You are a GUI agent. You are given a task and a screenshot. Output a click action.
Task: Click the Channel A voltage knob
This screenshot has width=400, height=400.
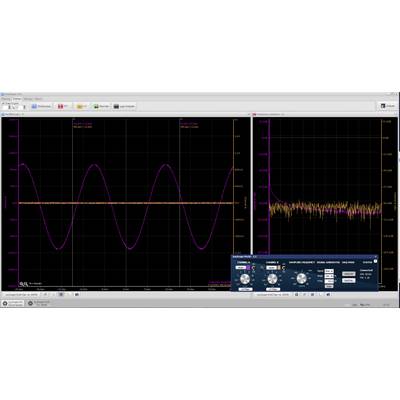pos(245,279)
